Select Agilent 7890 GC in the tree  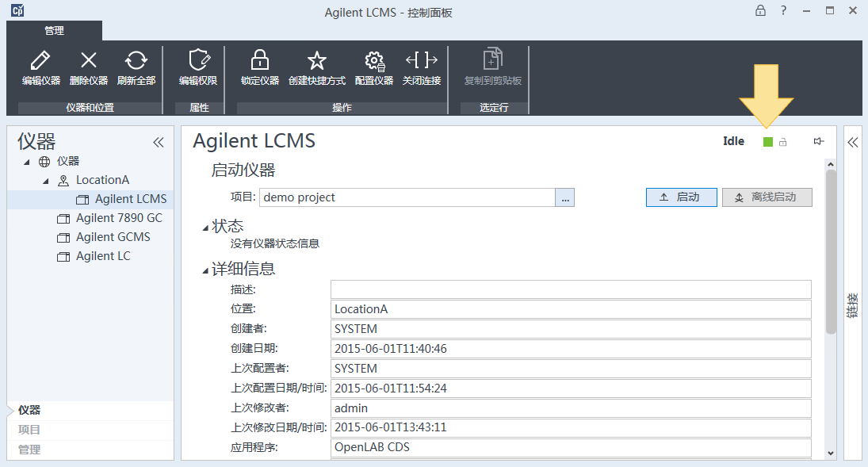119,218
